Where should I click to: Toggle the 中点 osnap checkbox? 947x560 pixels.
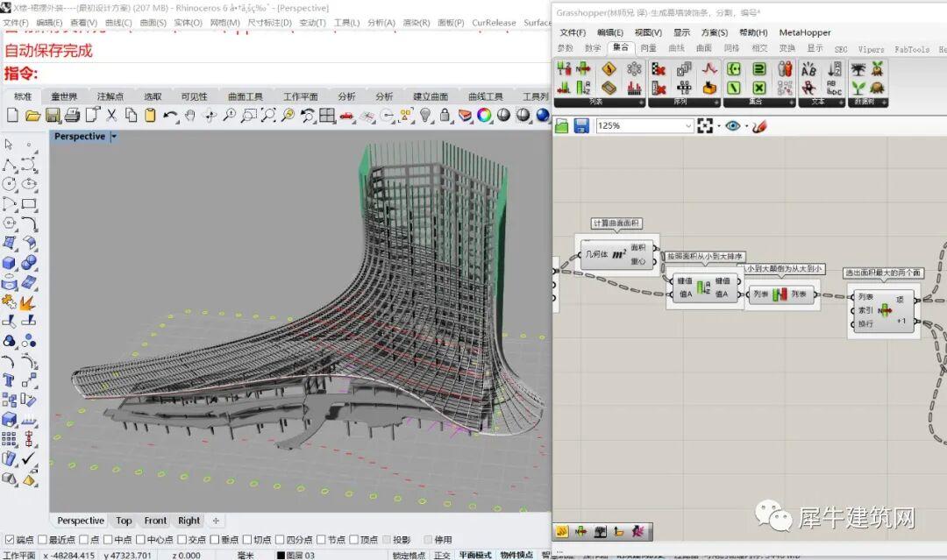pos(108,539)
